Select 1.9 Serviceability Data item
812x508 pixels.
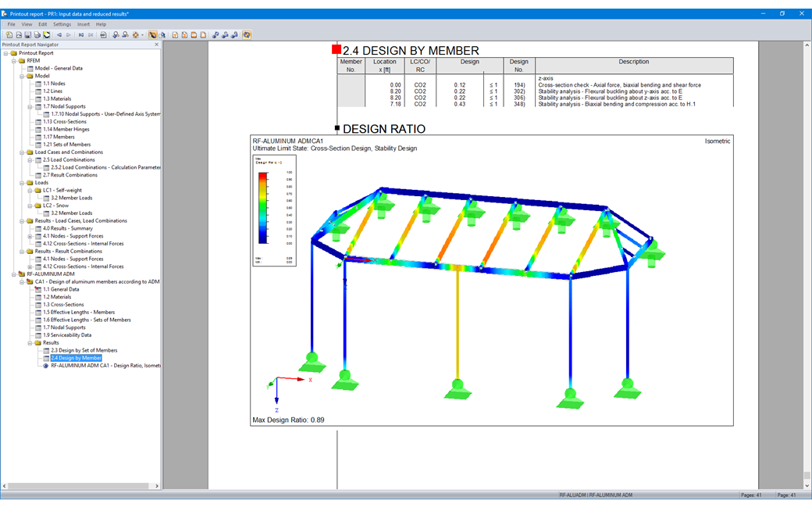tap(67, 335)
